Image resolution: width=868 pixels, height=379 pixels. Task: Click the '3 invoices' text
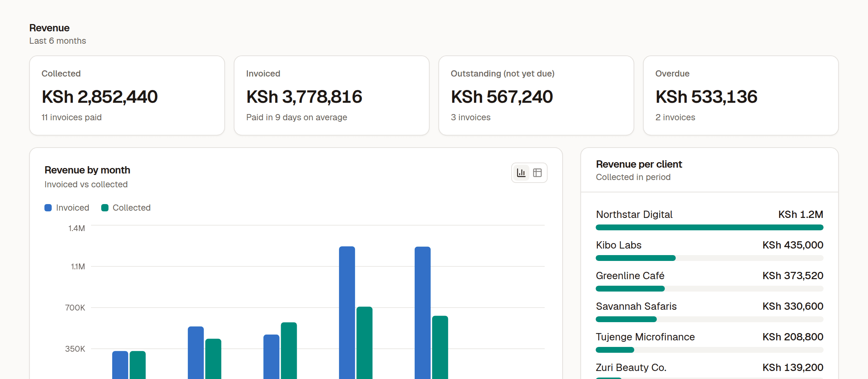point(471,117)
